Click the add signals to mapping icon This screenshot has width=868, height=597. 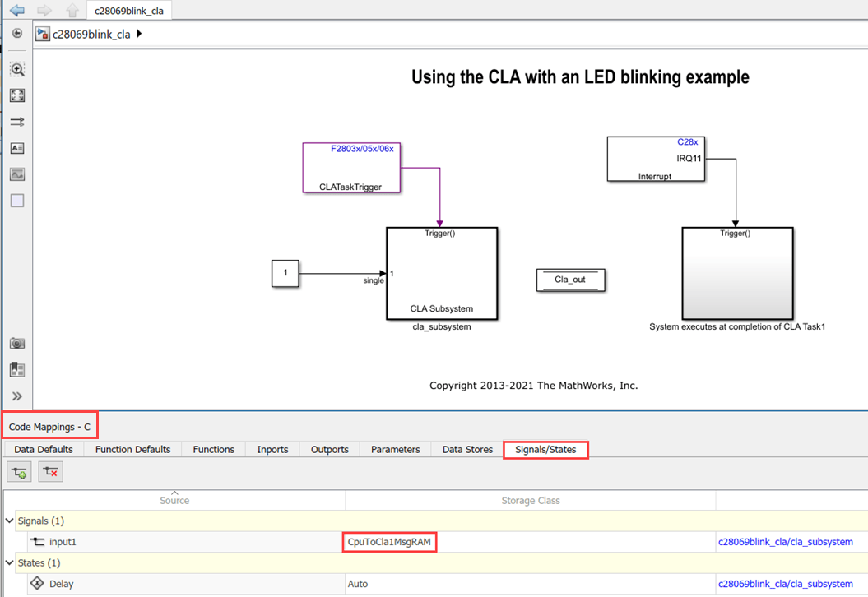20,472
